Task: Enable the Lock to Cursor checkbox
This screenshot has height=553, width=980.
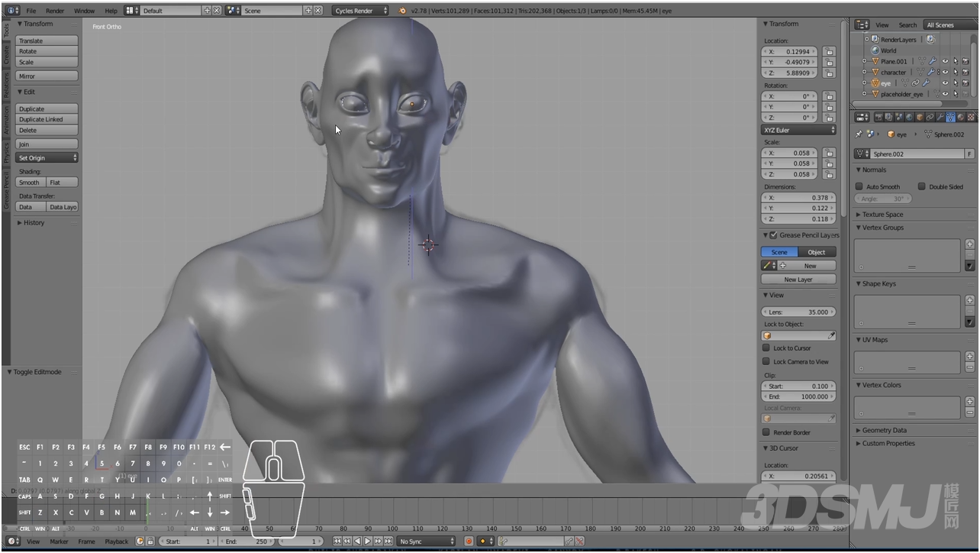Action: [766, 348]
